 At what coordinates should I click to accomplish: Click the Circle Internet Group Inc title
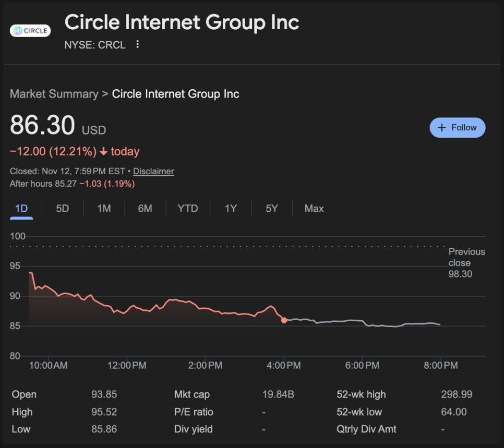click(182, 22)
